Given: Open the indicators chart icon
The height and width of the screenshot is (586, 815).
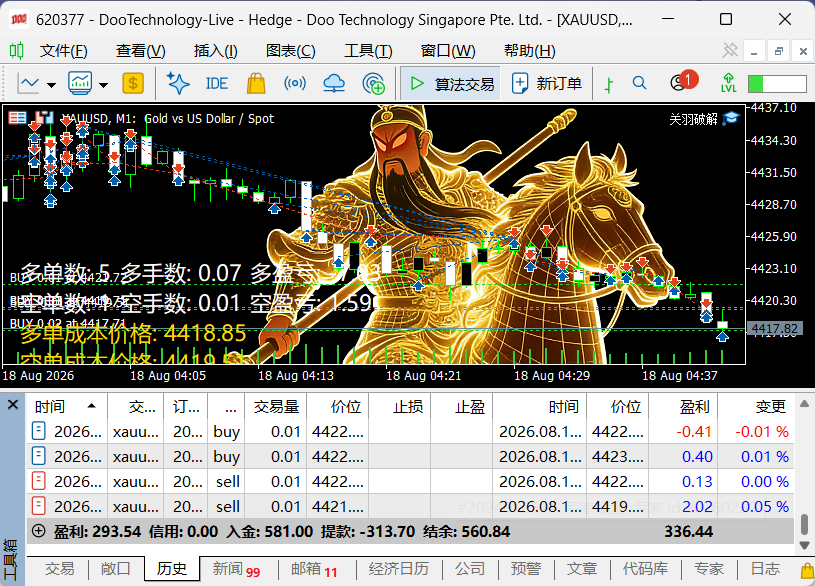Looking at the screenshot, I should click(x=80, y=83).
